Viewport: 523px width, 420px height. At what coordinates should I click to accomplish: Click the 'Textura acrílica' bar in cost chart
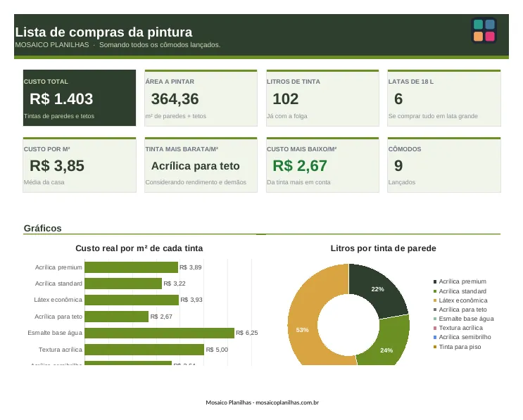[144, 350]
